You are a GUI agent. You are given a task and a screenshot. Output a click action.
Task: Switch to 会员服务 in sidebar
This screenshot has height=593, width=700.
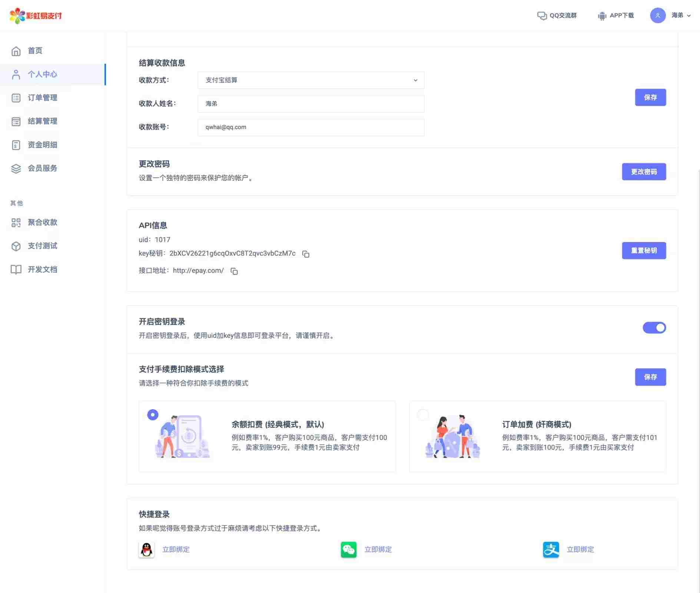click(42, 168)
